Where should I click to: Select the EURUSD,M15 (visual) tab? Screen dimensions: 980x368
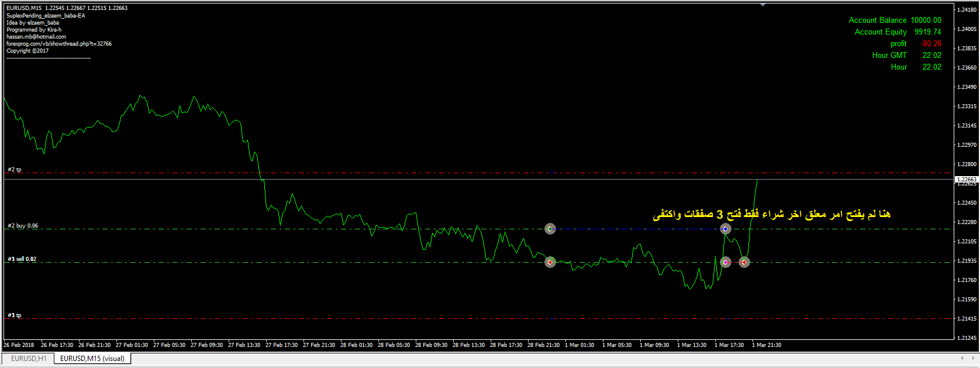[92, 359]
